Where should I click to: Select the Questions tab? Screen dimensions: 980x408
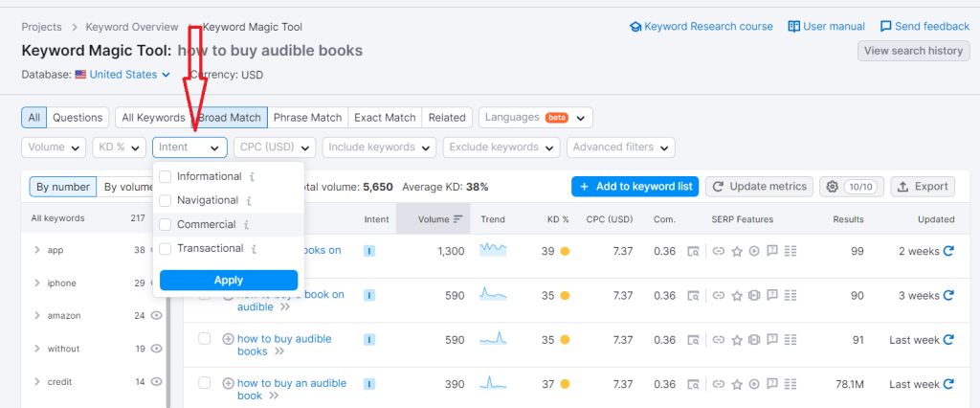pyautogui.click(x=78, y=118)
